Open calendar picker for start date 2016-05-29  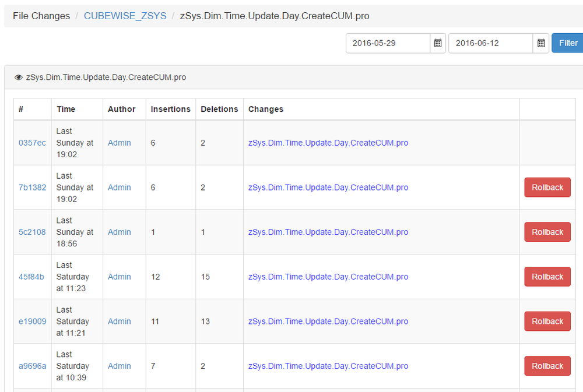[x=438, y=43]
